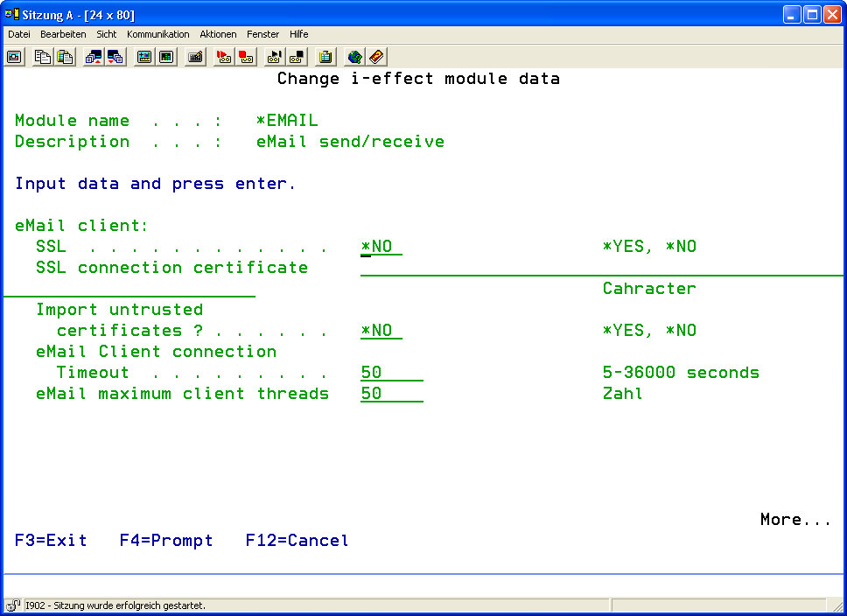Click the SSL value field showing *NO
The height and width of the screenshot is (616, 847).
click(381, 247)
